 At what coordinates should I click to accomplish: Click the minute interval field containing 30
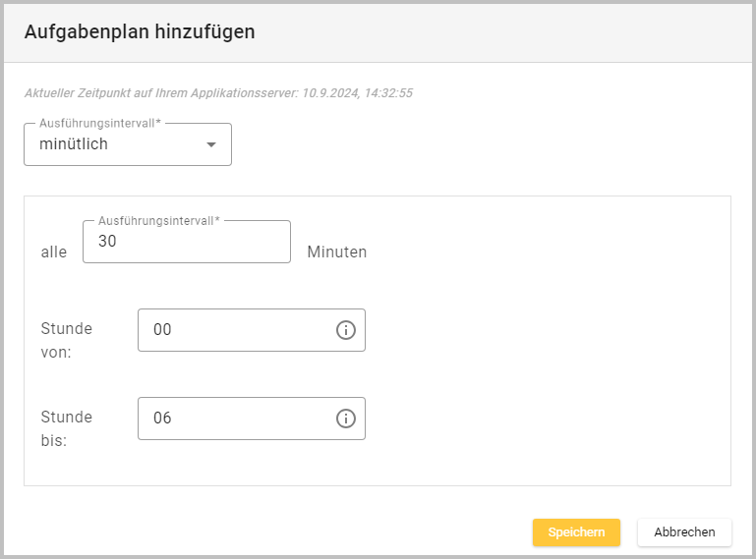point(187,243)
